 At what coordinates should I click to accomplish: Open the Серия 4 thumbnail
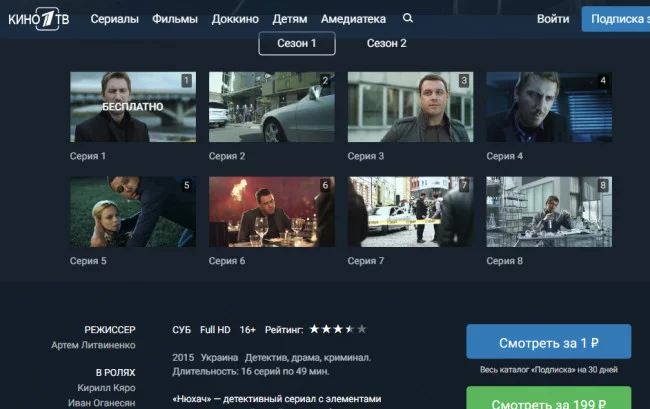(x=549, y=107)
